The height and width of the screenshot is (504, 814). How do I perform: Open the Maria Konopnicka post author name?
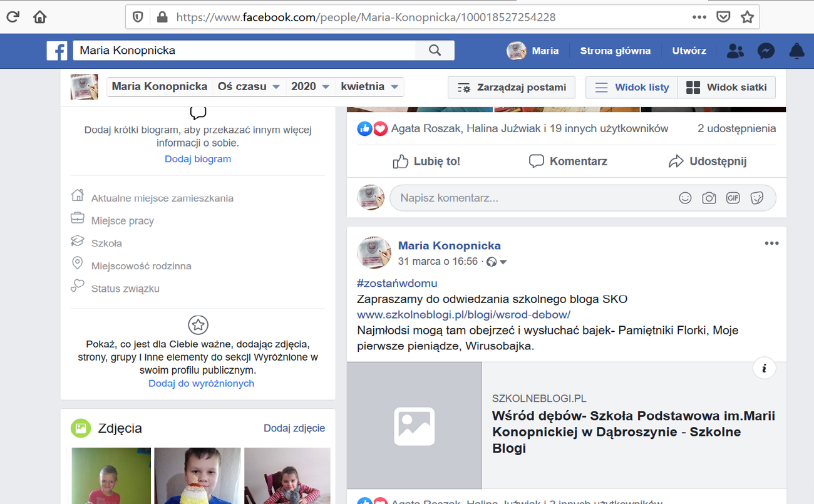(x=450, y=245)
